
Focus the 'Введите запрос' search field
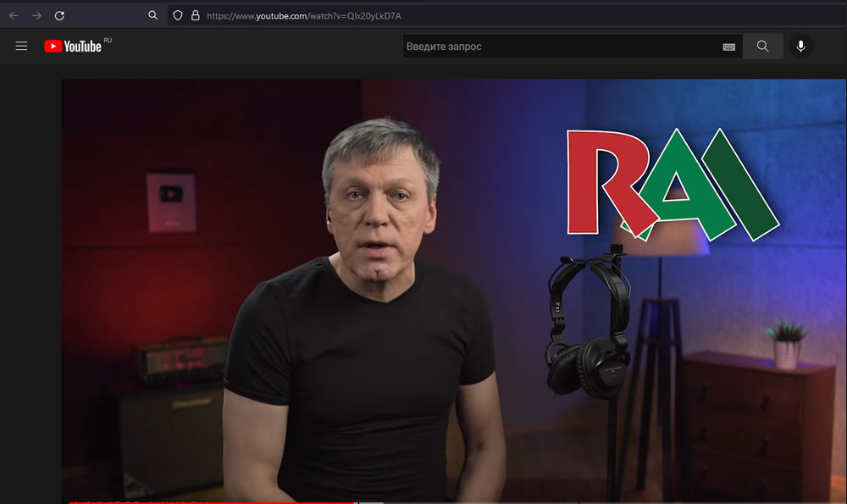pos(559,47)
